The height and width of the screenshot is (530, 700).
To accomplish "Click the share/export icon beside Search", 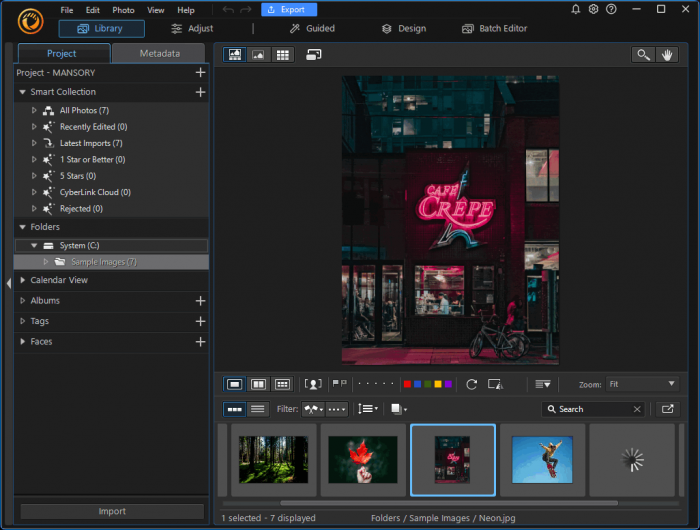I will click(x=667, y=409).
